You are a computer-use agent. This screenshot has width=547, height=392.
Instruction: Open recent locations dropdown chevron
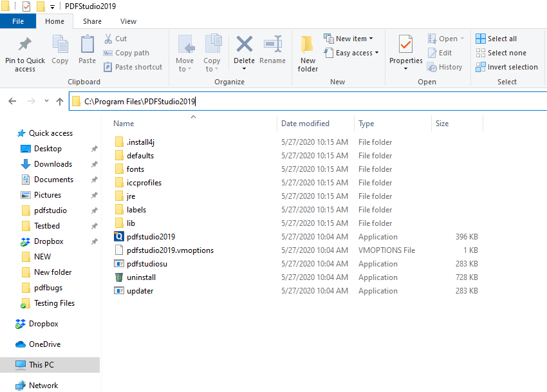point(46,101)
